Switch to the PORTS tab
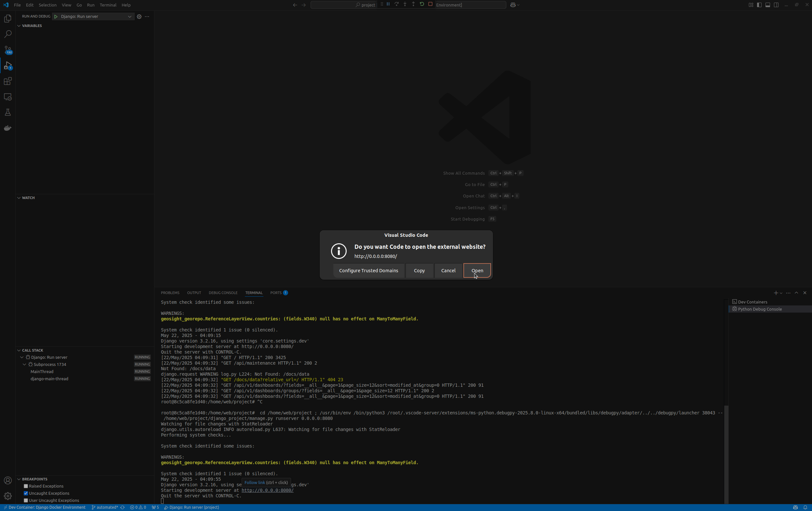 click(x=279, y=293)
